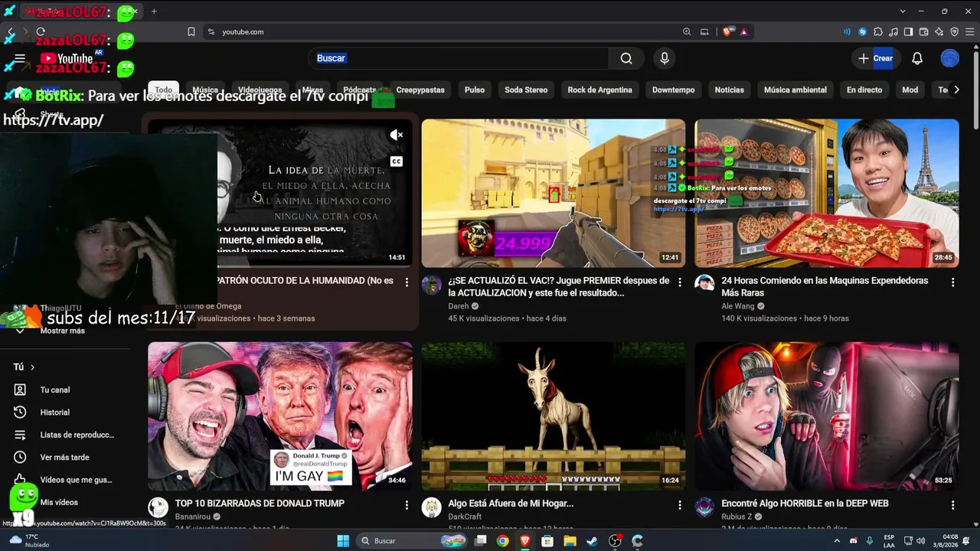Open Ver más tarde in the sidebar

(x=65, y=457)
